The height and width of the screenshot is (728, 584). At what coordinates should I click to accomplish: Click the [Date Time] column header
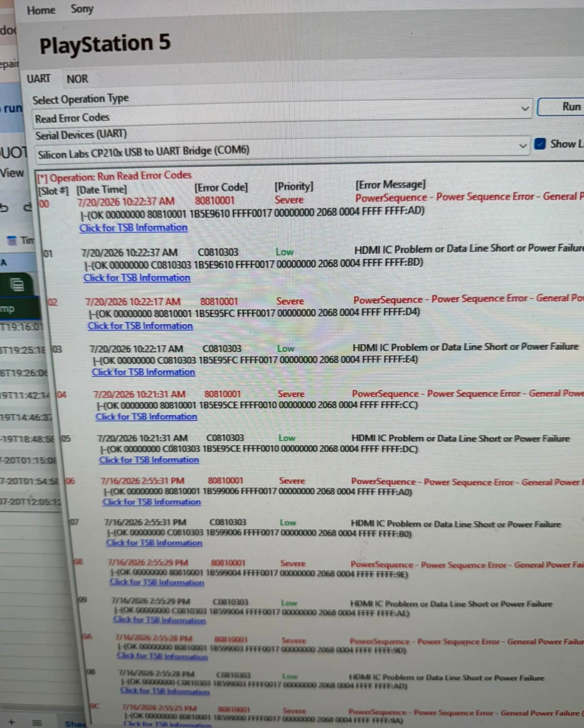coord(101,190)
